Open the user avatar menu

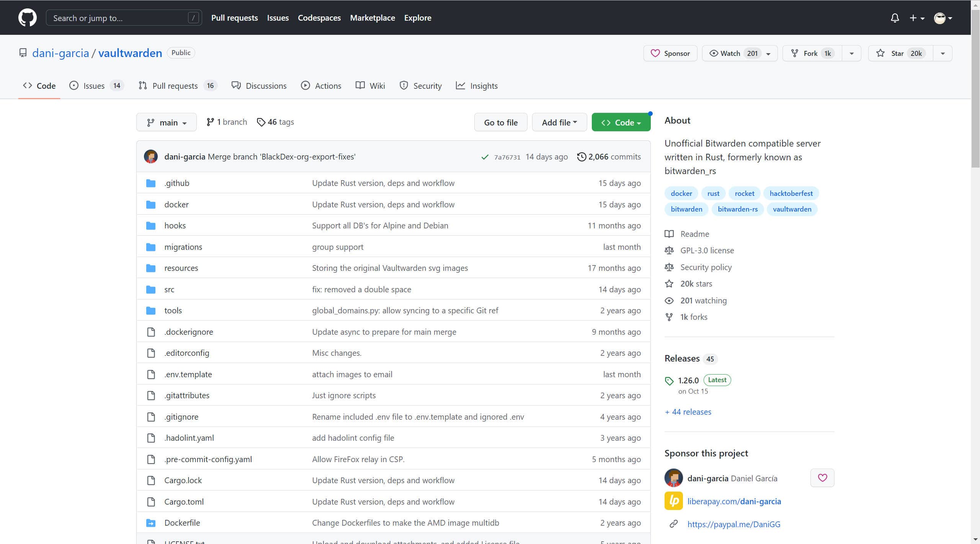click(x=943, y=18)
